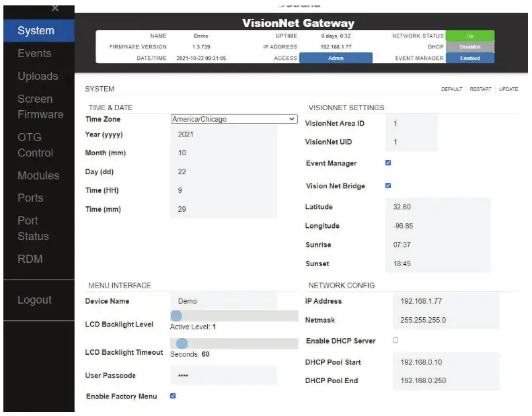Click the Active Level: 1 text
This screenshot has width=532, height=416.
(x=193, y=327)
